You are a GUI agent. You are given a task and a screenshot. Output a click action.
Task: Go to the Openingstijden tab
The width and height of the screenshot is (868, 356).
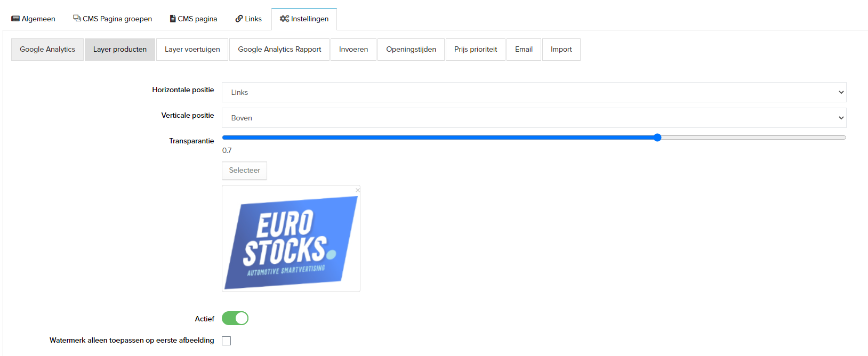(411, 50)
